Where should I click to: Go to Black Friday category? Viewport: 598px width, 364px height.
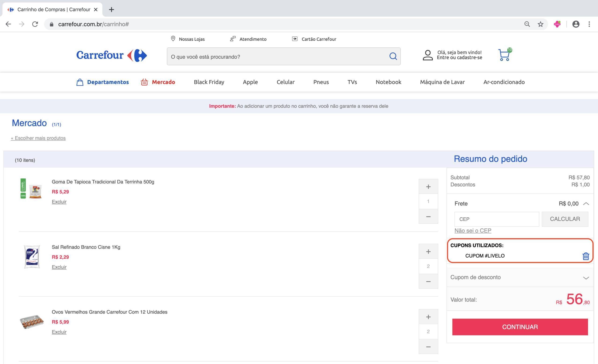pos(209,82)
